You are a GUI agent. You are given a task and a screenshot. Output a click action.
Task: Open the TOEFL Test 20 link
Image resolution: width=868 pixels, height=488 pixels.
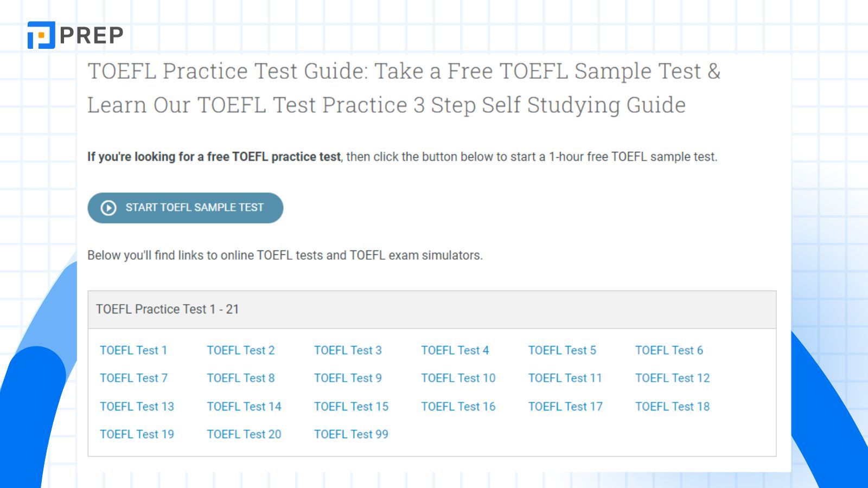pyautogui.click(x=244, y=434)
